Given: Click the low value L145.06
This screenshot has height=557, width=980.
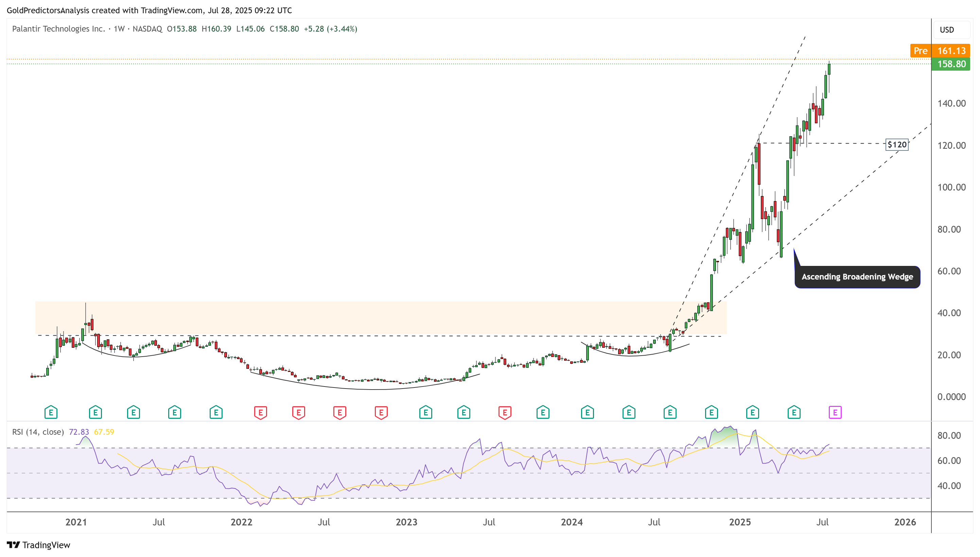Looking at the screenshot, I should (250, 29).
